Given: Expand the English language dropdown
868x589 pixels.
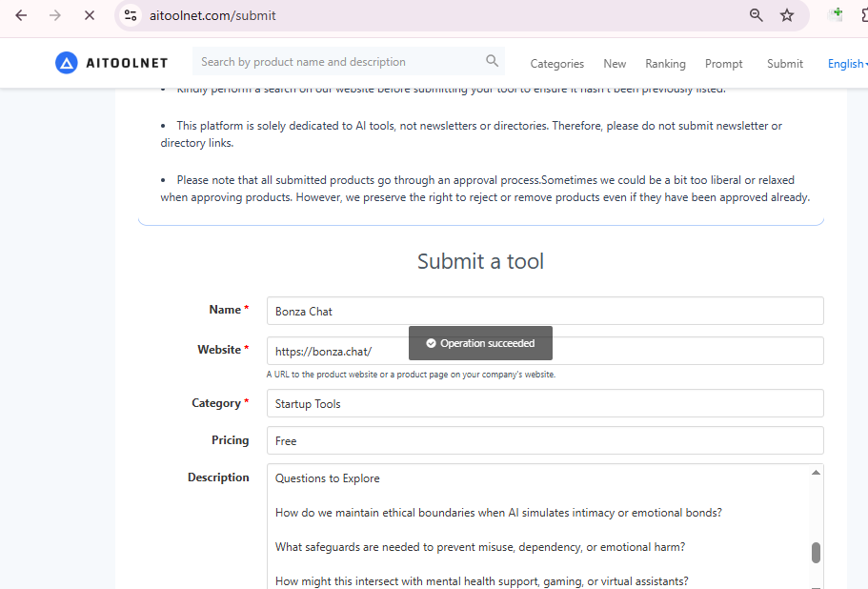Looking at the screenshot, I should click(x=846, y=64).
